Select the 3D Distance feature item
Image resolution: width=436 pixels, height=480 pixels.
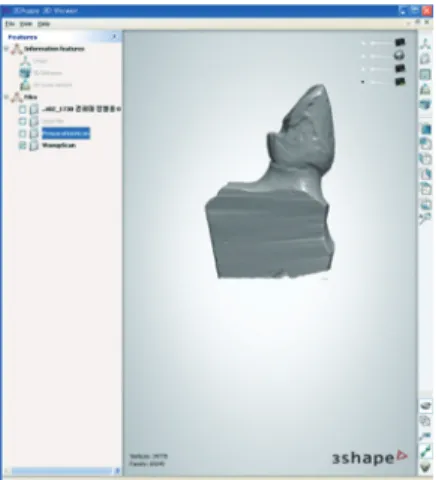coord(47,73)
